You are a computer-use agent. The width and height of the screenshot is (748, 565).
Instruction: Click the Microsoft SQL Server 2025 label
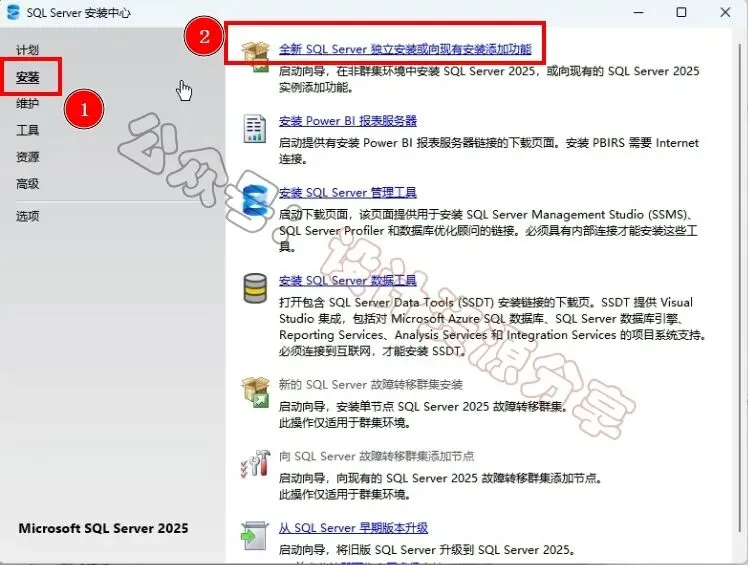(103, 528)
